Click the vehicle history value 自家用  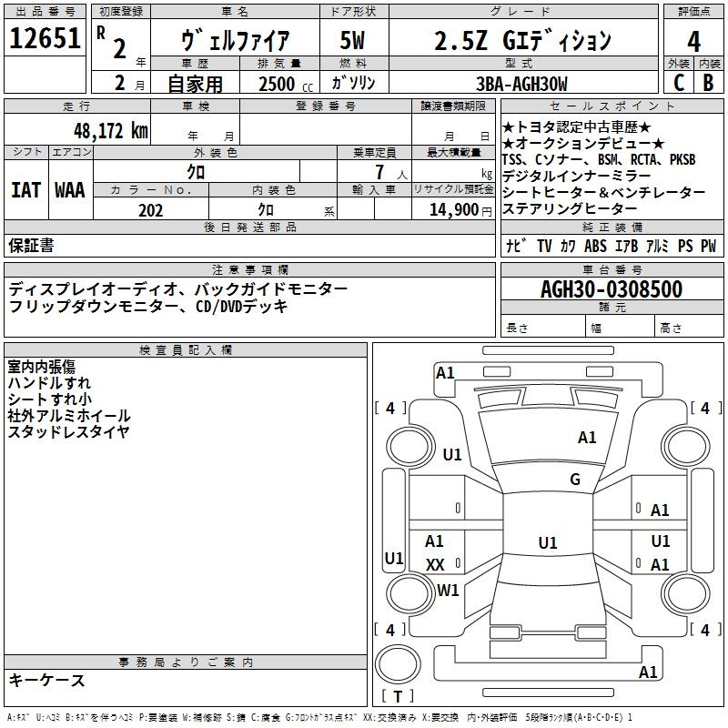pos(195,84)
